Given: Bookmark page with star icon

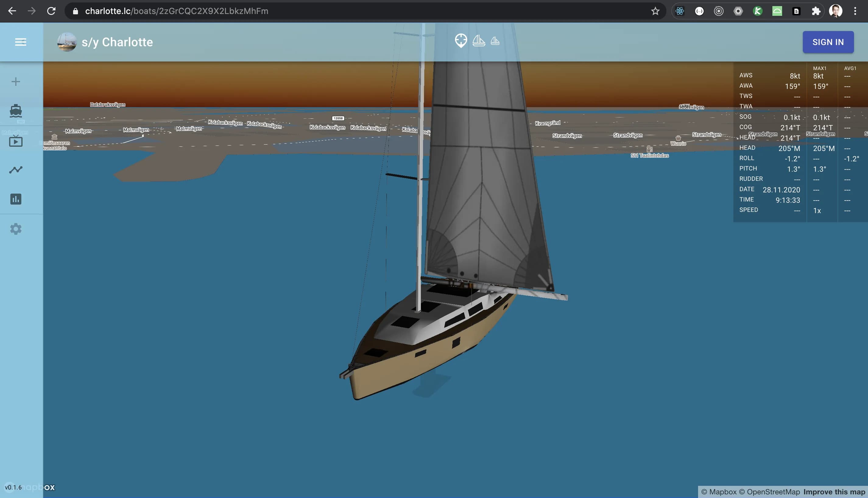Looking at the screenshot, I should pyautogui.click(x=655, y=11).
